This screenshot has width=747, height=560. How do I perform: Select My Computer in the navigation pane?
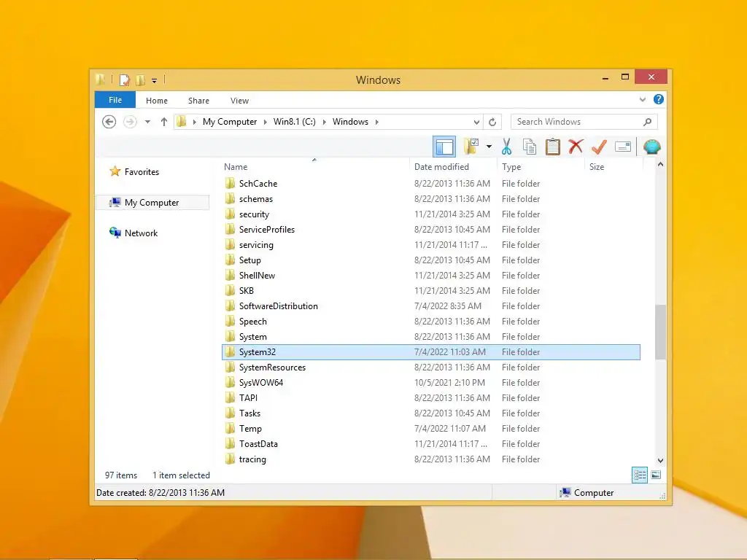click(152, 203)
